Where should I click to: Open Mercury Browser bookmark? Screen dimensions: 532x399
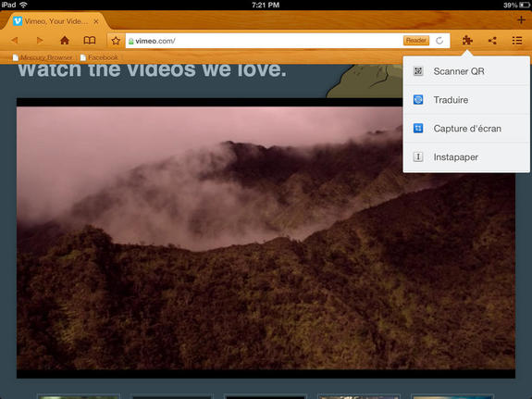43,57
